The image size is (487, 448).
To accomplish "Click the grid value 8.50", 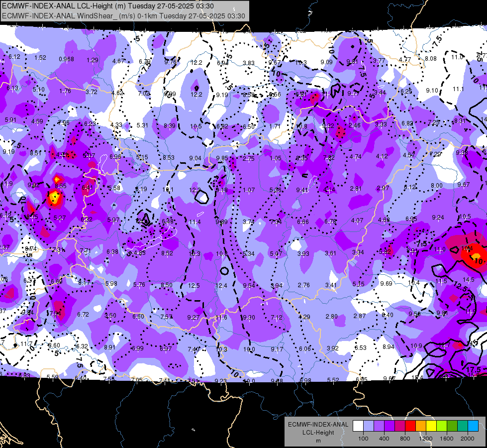I will 167,285.
